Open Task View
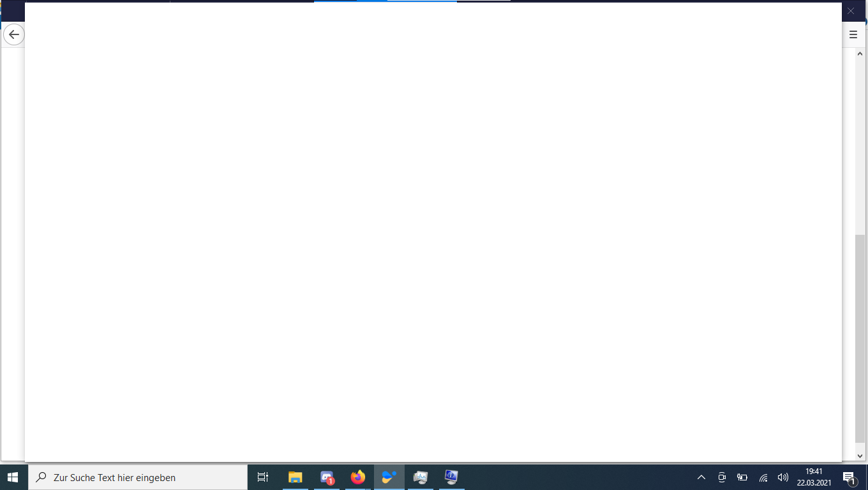The height and width of the screenshot is (490, 868). click(x=263, y=477)
